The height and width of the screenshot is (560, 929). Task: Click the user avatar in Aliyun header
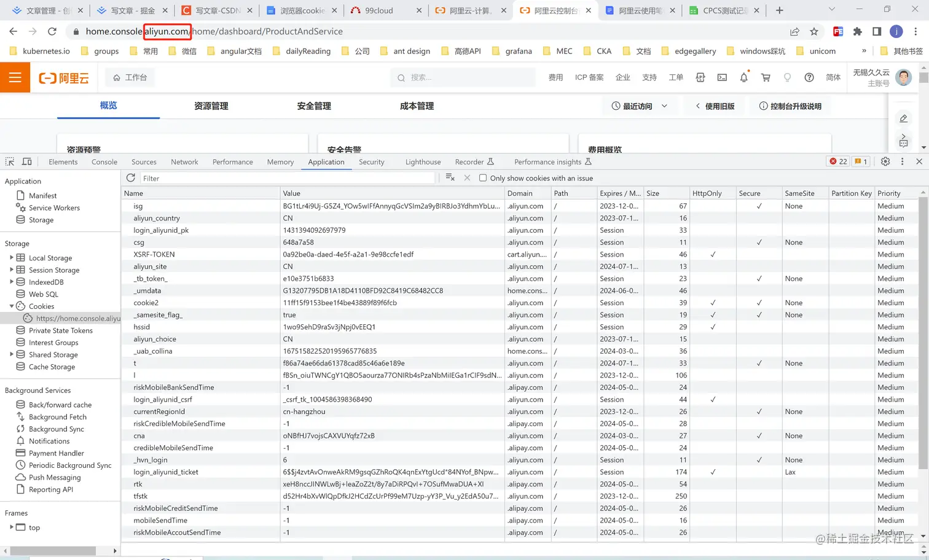point(903,77)
